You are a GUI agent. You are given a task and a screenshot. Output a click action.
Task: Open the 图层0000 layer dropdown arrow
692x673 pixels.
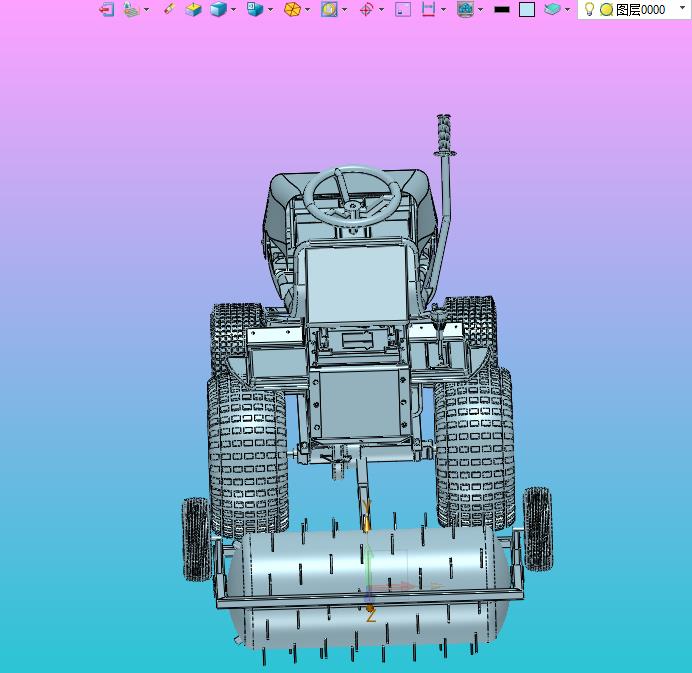click(x=682, y=8)
